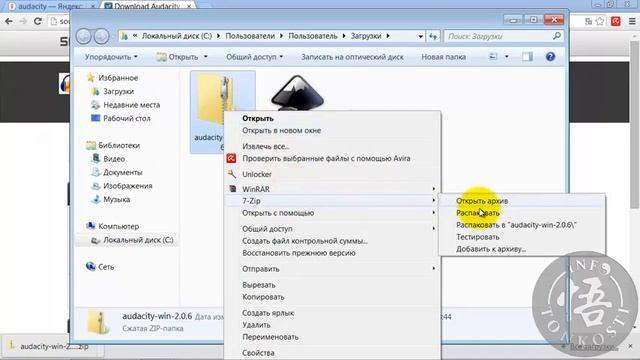Choose Добавить к архиву...

[491, 249]
